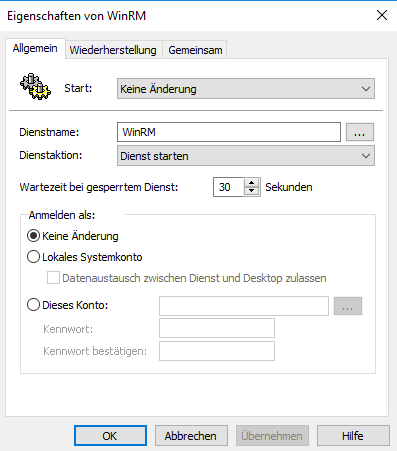Click the service gears icon
Viewport: 397px width, 451px height.
click(35, 87)
